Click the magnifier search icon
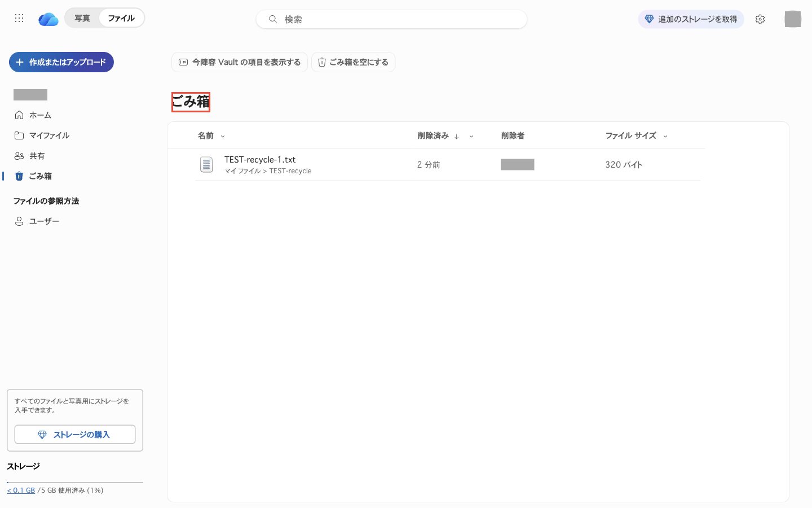 coord(273,19)
